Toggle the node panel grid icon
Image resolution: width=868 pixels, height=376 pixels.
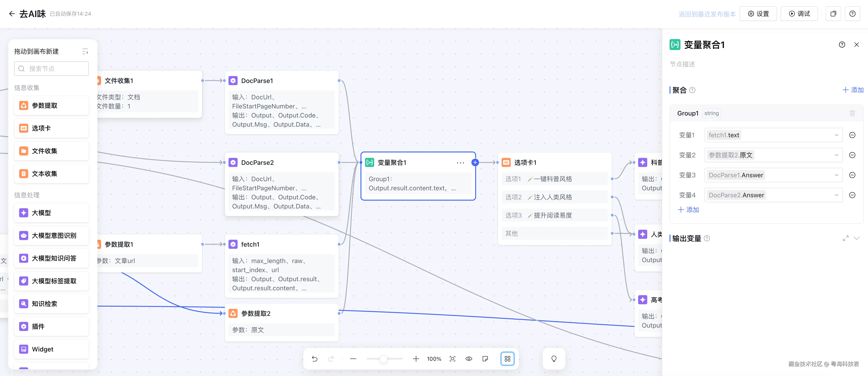pyautogui.click(x=508, y=359)
